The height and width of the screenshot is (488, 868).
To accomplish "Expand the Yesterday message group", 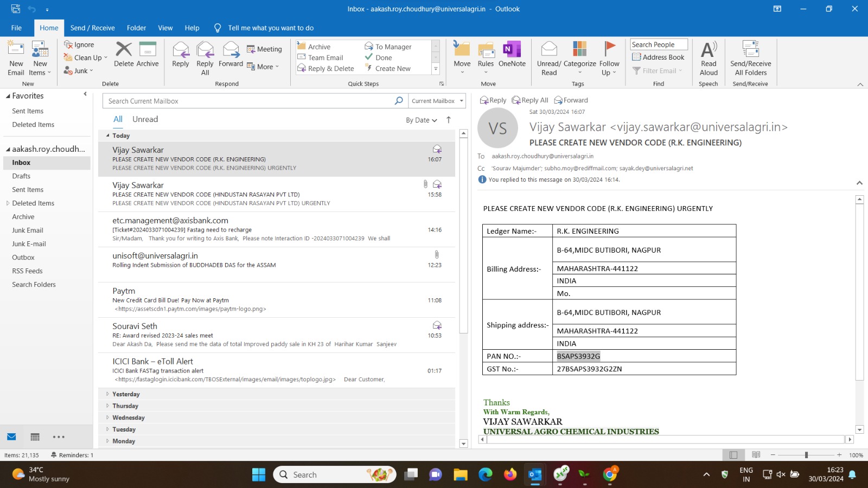I will point(107,394).
